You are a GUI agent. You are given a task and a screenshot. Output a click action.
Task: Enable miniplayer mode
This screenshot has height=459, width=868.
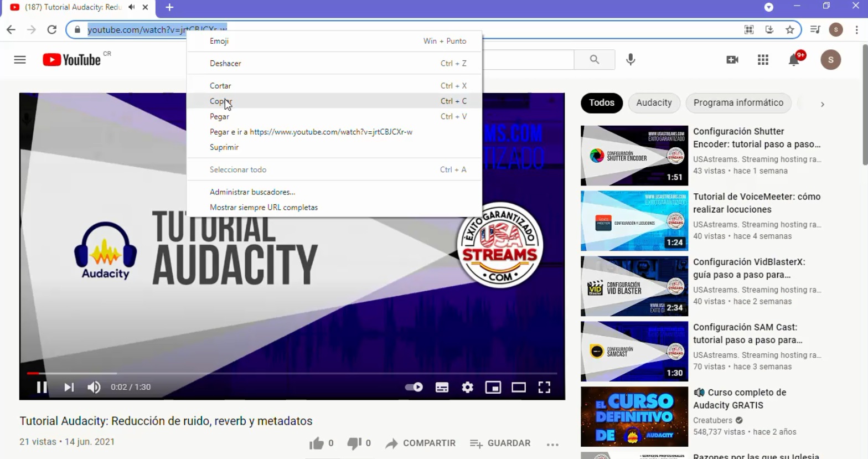tap(493, 387)
